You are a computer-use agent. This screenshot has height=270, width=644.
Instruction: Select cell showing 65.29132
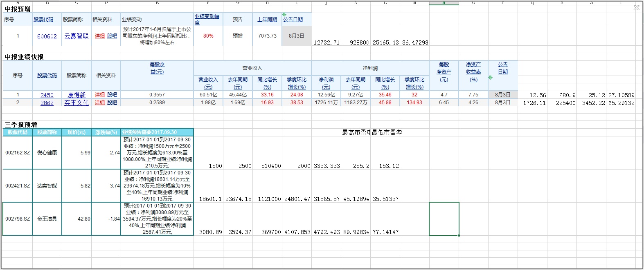tap(621, 103)
